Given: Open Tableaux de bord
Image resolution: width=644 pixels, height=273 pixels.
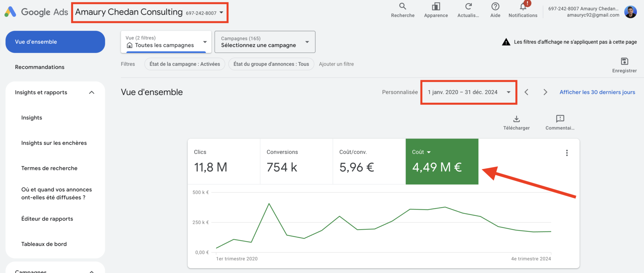Looking at the screenshot, I should (x=44, y=244).
